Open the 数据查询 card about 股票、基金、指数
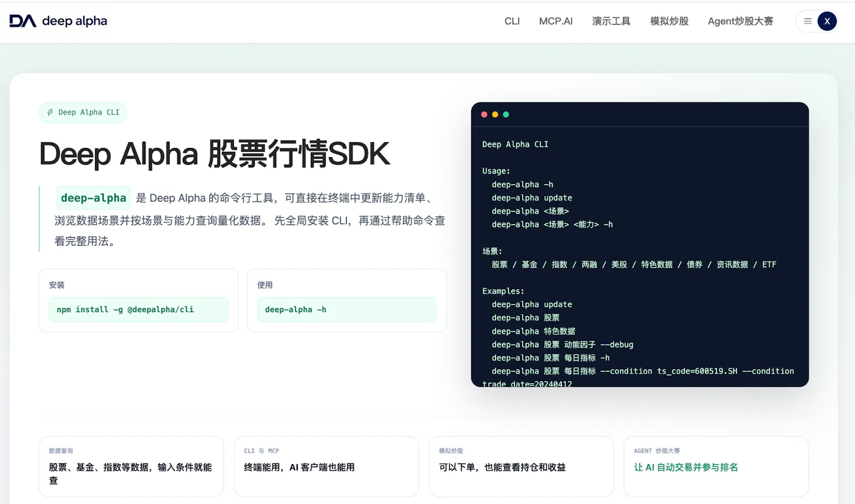The width and height of the screenshot is (855, 504). [131, 467]
